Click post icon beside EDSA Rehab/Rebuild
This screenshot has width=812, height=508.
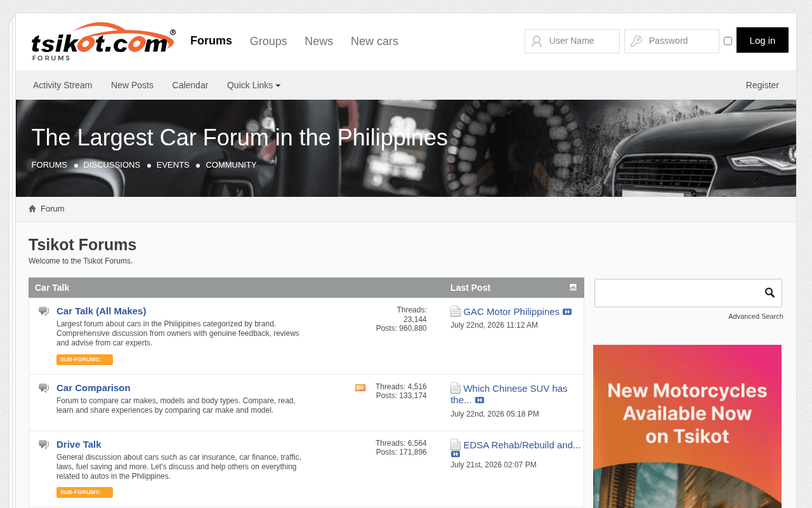[x=455, y=444]
